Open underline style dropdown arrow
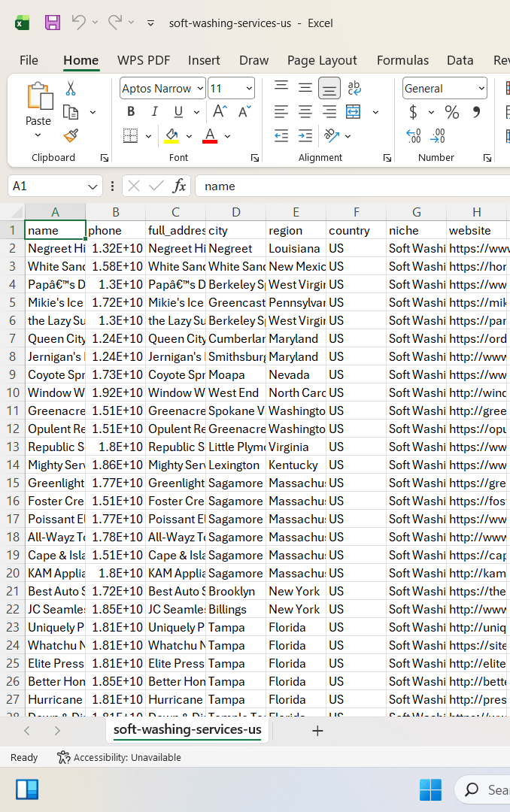The height and width of the screenshot is (812, 510). 196,112
